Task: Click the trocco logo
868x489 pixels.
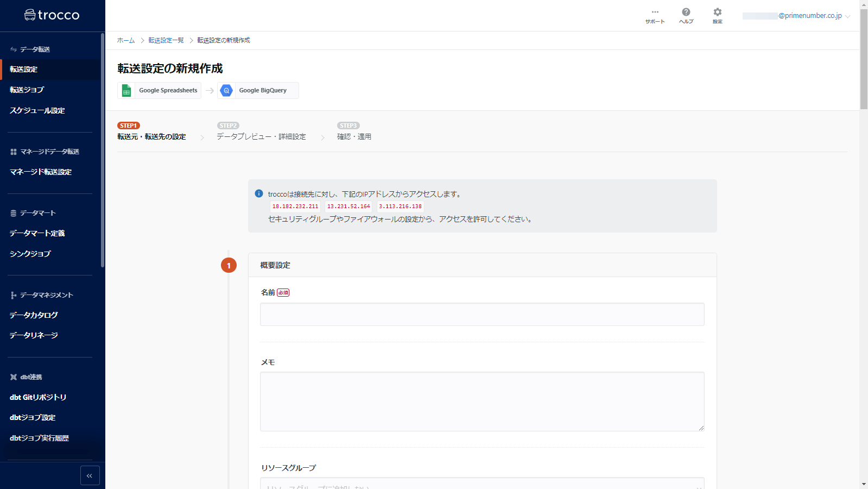Action: (52, 15)
